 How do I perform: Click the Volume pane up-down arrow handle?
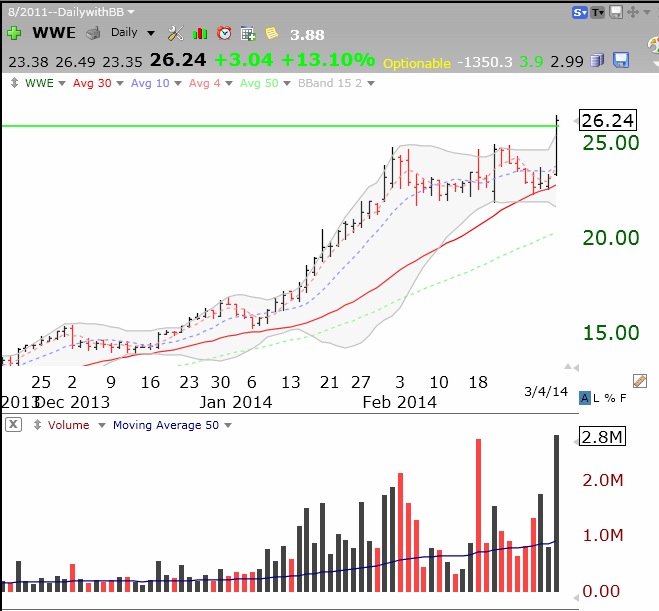[37, 425]
